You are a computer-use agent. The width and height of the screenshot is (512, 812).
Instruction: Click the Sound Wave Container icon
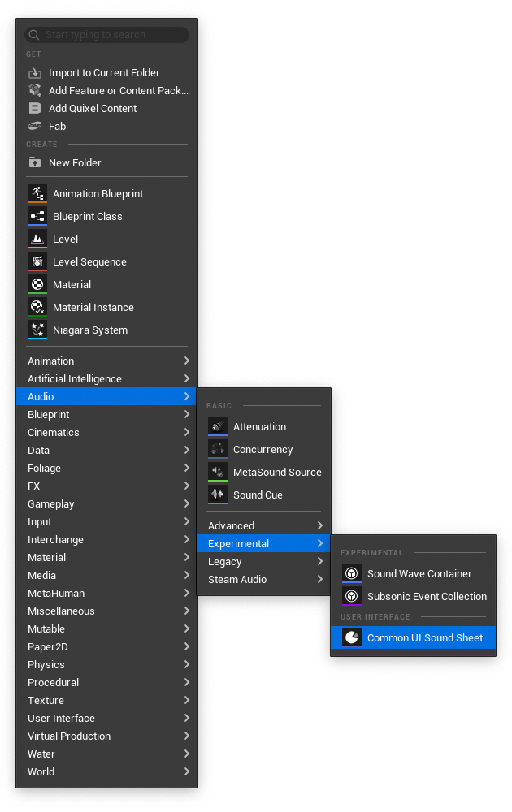pyautogui.click(x=352, y=573)
